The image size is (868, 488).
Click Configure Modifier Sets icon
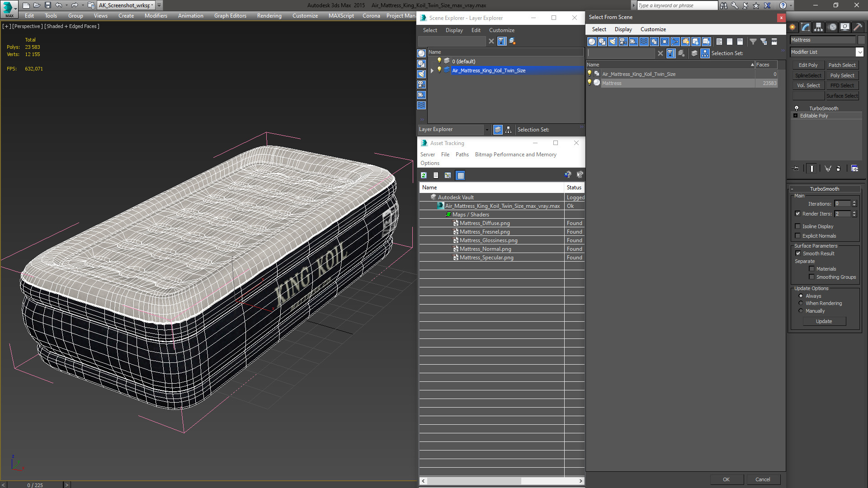pos(854,169)
